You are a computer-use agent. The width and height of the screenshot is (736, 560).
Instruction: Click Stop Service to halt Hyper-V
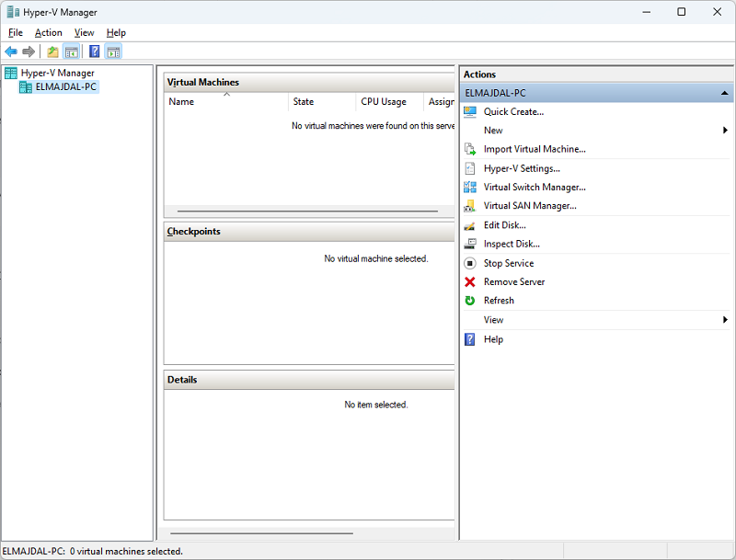[x=508, y=263]
